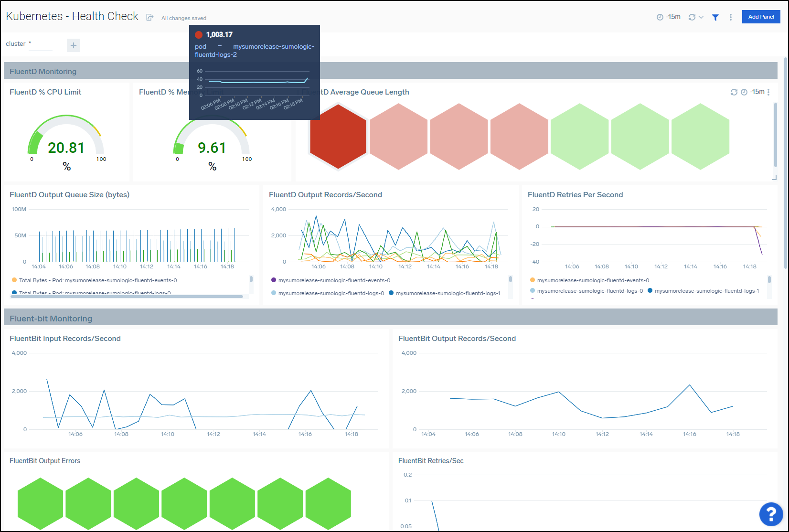Toggle fluentd-logs-1 legend in Output Records/Second

(x=445, y=293)
